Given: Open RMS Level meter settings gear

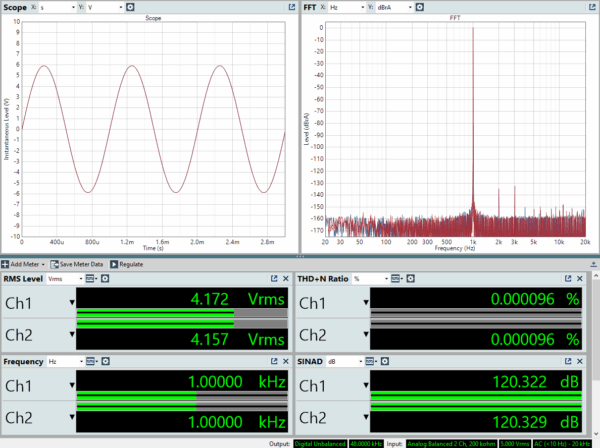Looking at the screenshot, I should 103,278.
